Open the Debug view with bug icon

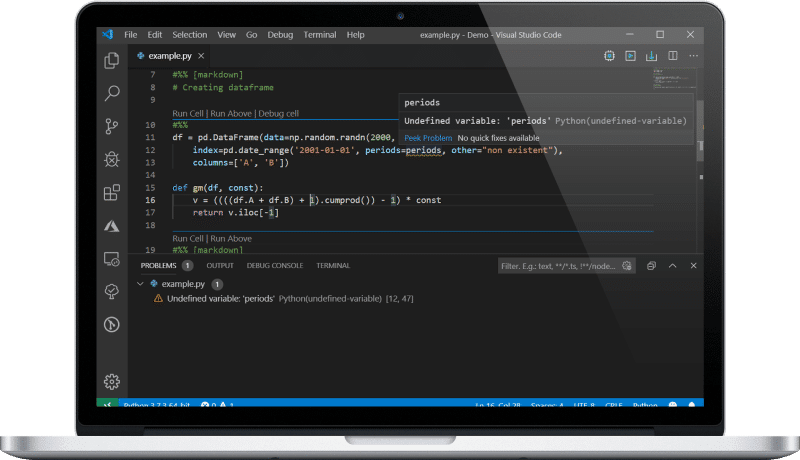pos(112,159)
